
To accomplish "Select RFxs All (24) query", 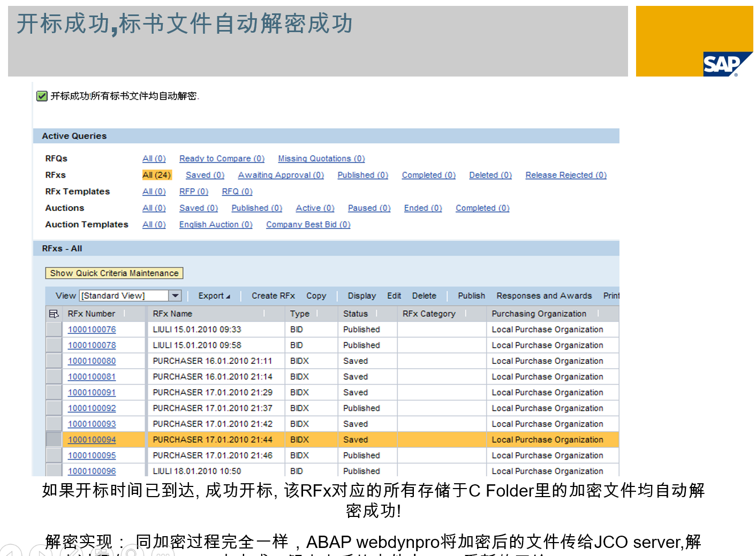I will (x=156, y=175).
